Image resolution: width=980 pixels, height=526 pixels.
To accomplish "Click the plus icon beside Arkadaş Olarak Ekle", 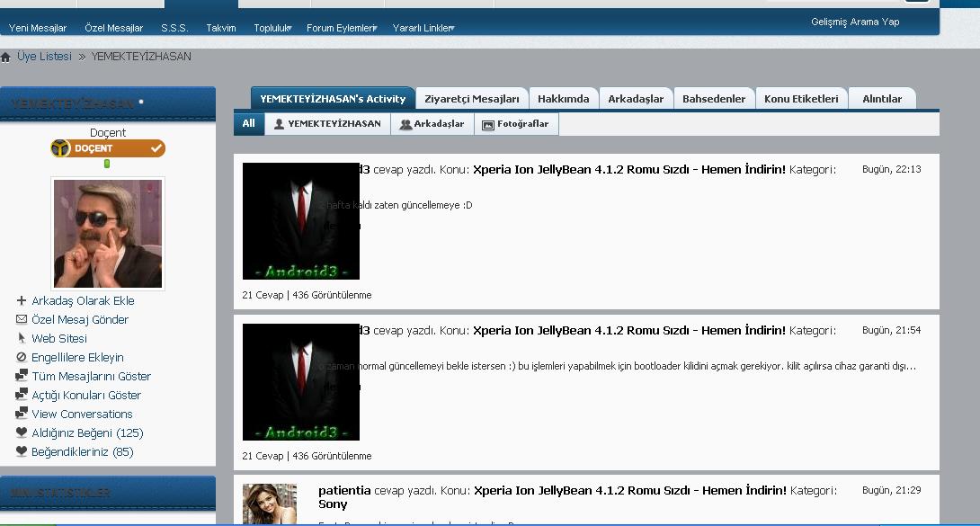I will [22, 300].
